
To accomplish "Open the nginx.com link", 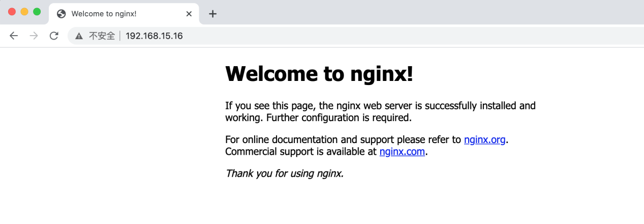I will [402, 151].
